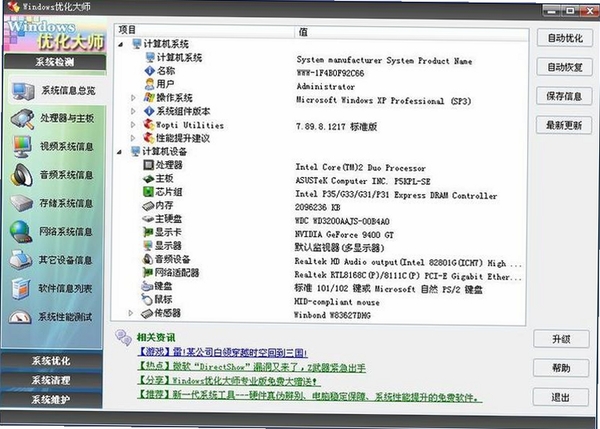This screenshot has width=600, height=429.
Task: Switch to 系统维护 section
Action: coord(51,400)
